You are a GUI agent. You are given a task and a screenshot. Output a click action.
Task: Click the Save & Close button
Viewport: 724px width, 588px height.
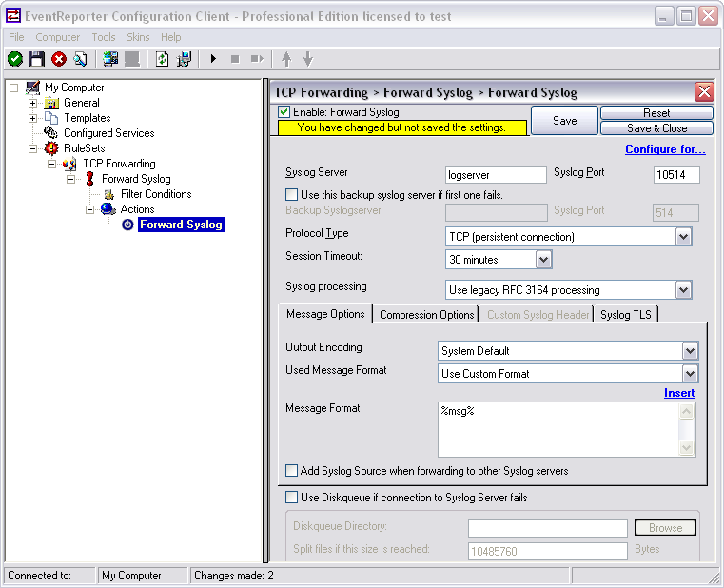[656, 127]
